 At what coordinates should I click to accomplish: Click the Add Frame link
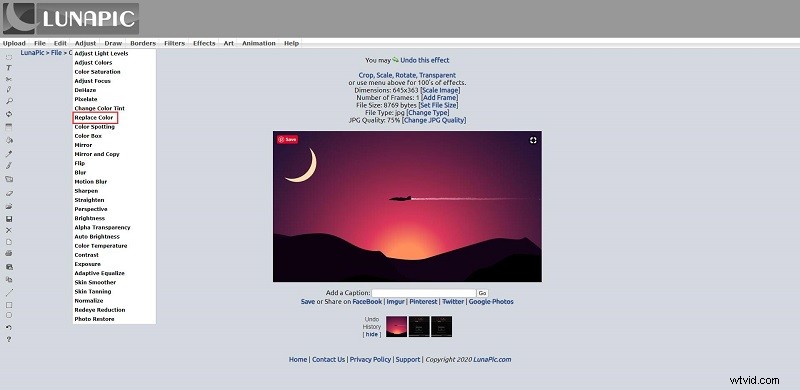click(439, 98)
